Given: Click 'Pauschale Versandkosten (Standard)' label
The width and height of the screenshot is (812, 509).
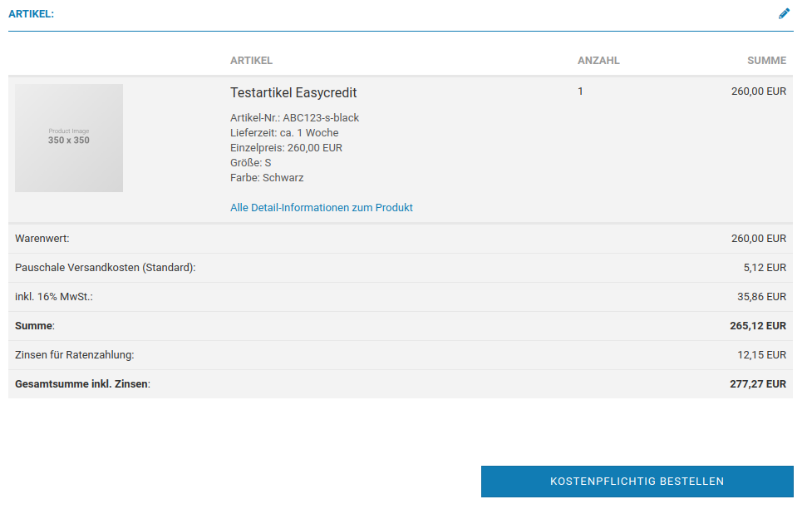Looking at the screenshot, I should click(105, 268).
